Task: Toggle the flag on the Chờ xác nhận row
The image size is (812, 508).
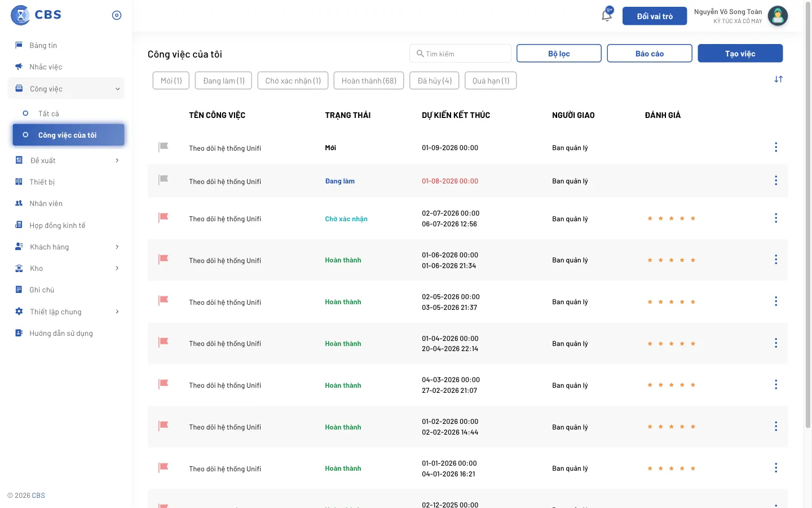Action: (x=164, y=217)
